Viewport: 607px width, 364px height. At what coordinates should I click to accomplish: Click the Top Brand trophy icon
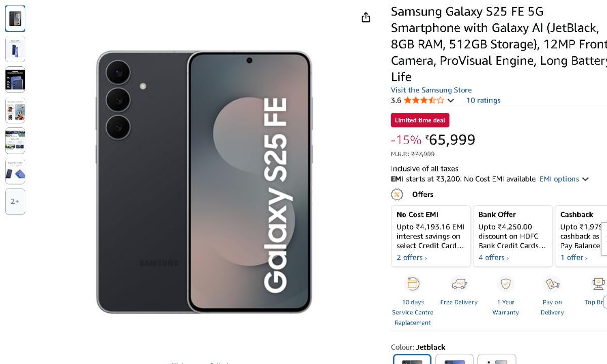pos(599,284)
